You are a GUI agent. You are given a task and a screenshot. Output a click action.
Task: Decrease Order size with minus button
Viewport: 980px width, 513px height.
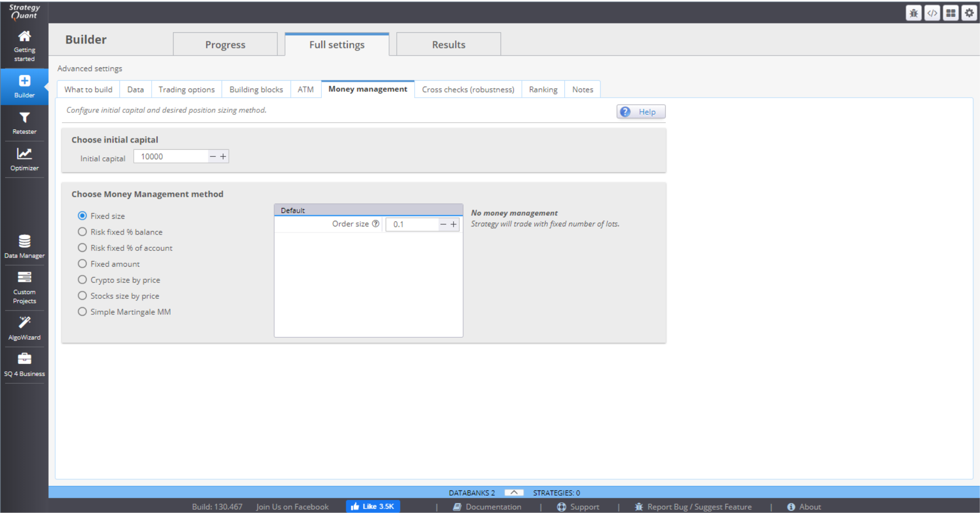(443, 224)
